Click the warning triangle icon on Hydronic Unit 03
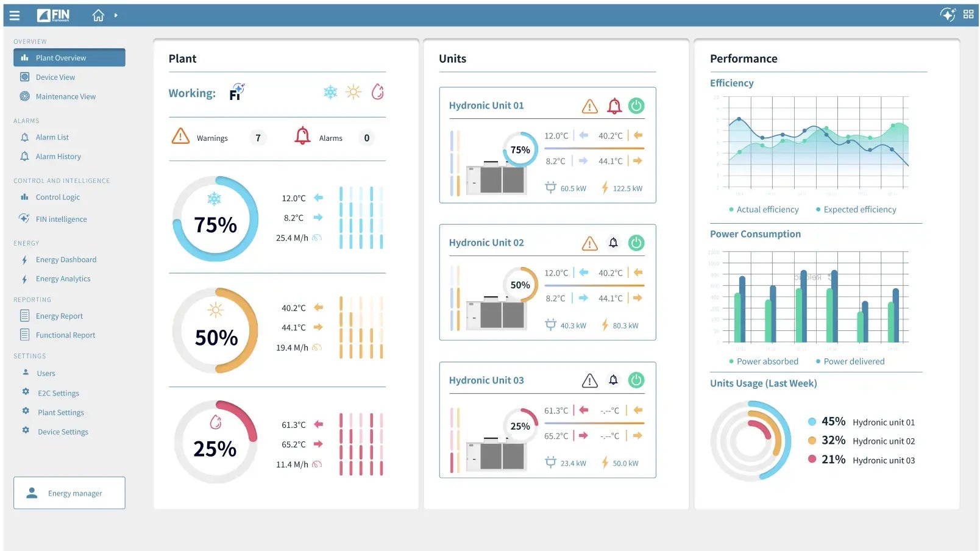This screenshot has width=980, height=551. click(589, 380)
